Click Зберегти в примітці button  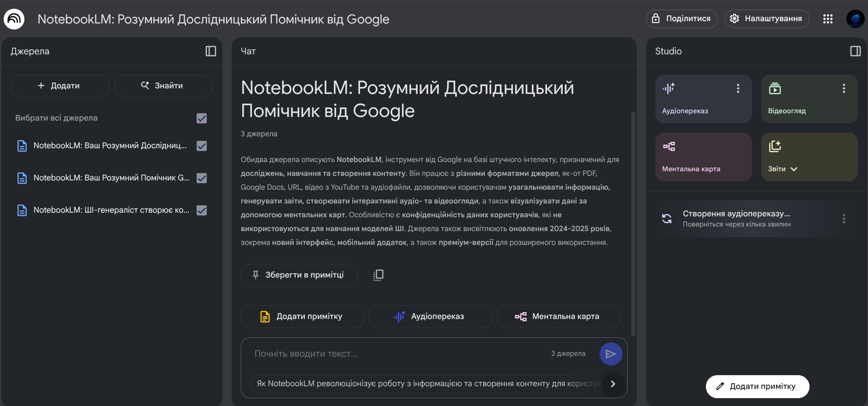[x=299, y=275]
